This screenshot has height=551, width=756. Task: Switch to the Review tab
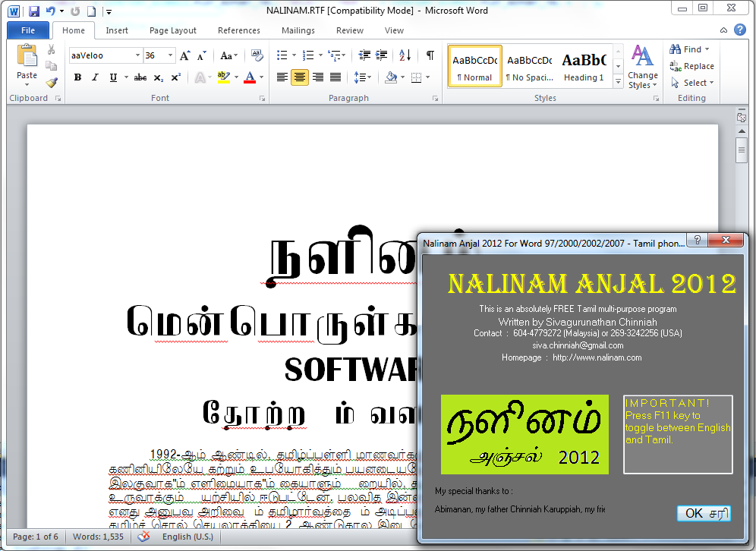pyautogui.click(x=350, y=30)
